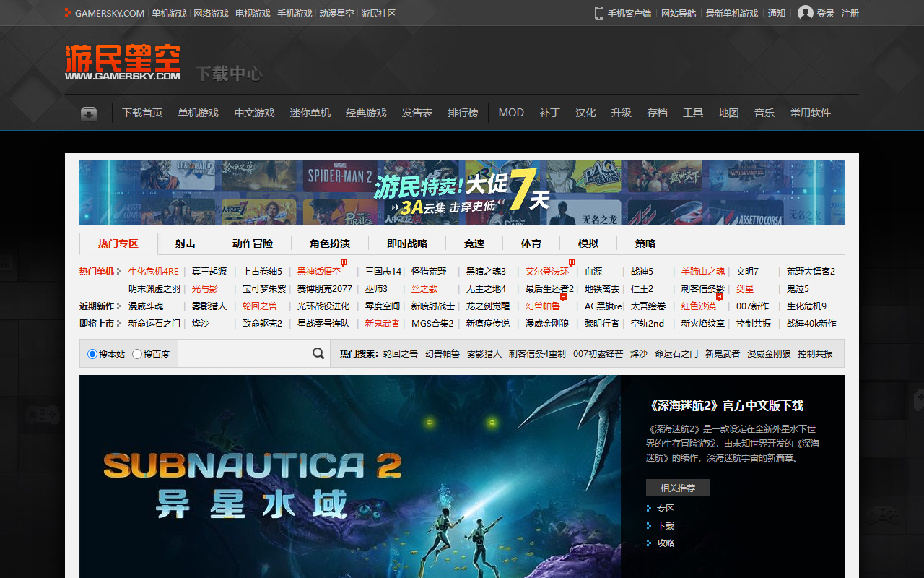Open 迷你单机 in the navigation bar
The width and height of the screenshot is (924, 578).
(310, 113)
